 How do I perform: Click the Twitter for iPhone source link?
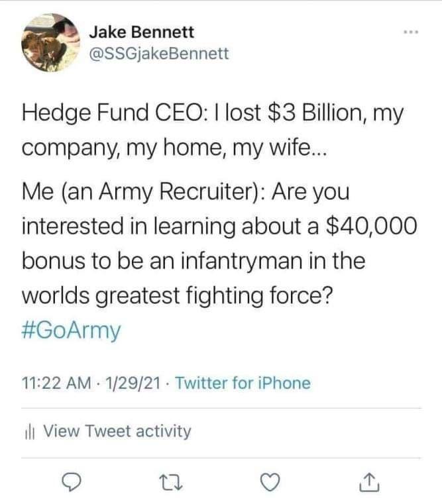pyautogui.click(x=243, y=383)
